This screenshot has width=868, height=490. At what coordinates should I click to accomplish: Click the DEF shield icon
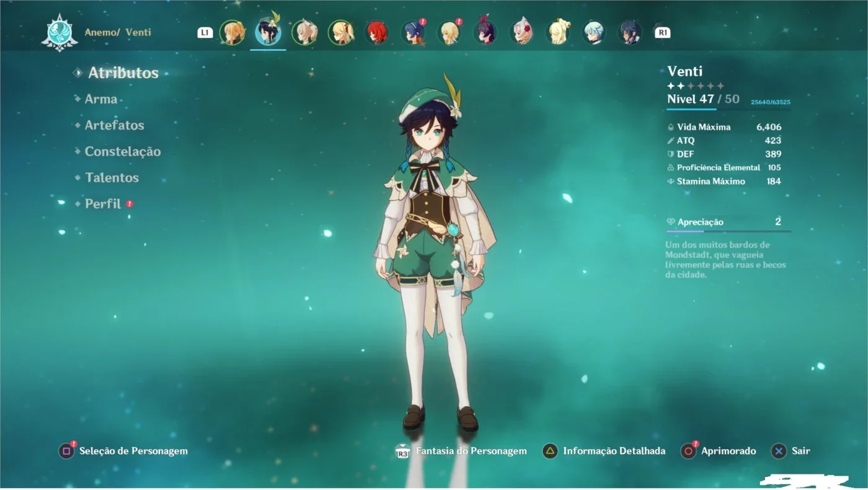[671, 154]
